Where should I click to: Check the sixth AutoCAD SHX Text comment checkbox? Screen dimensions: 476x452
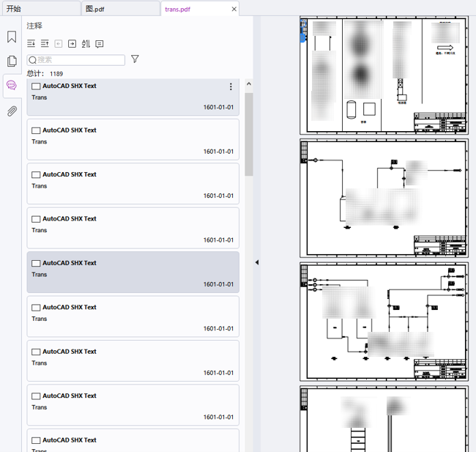[x=36, y=308]
